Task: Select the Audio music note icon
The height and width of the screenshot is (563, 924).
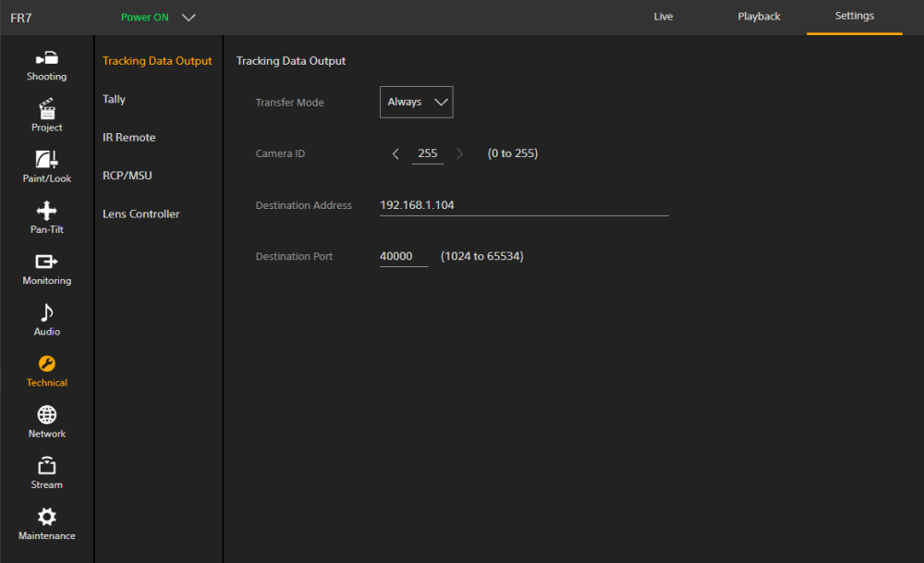Action: (x=46, y=320)
